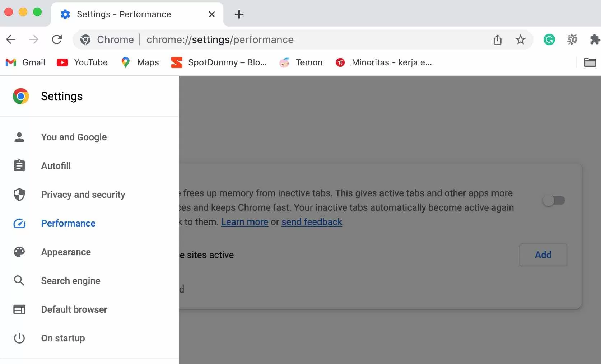Open the Grammarly extension icon
Image resolution: width=601 pixels, height=364 pixels.
549,39
